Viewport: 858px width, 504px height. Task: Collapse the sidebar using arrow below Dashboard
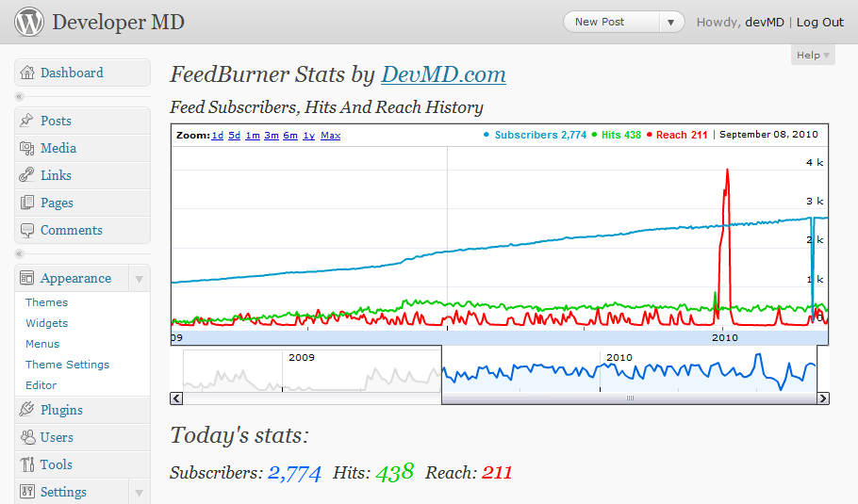tap(19, 96)
